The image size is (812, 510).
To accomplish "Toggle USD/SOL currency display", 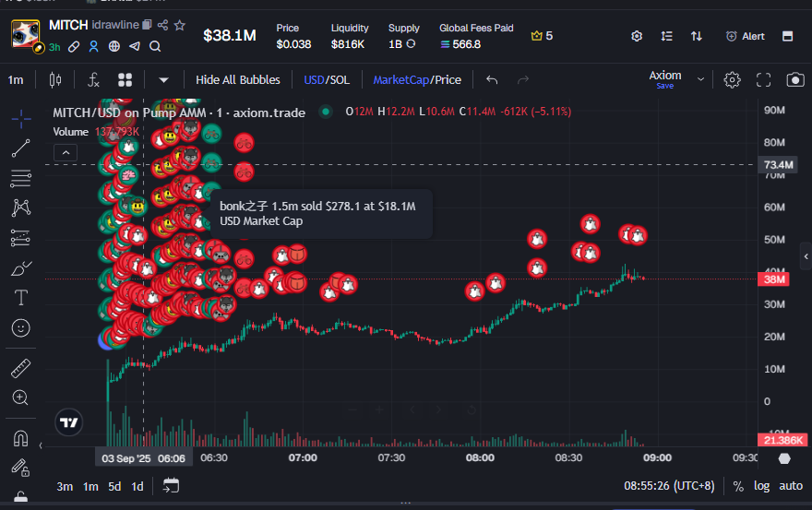I will point(327,79).
